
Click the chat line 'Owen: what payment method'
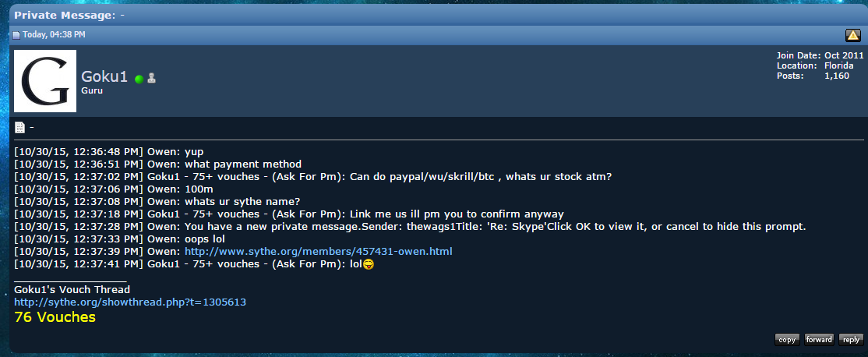pyautogui.click(x=157, y=164)
